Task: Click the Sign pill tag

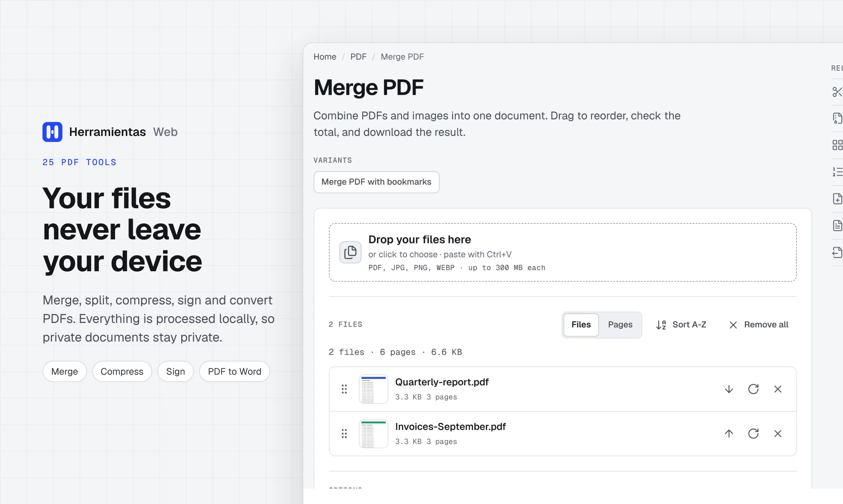Action: pos(175,371)
